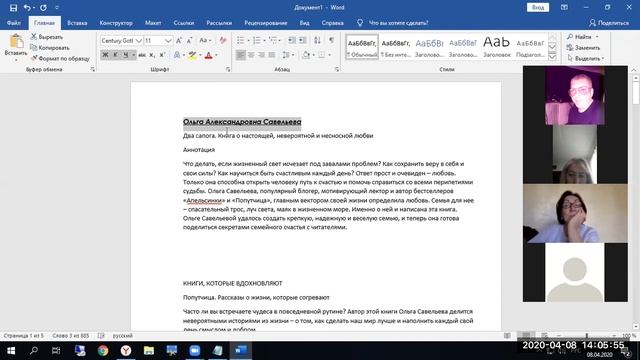Apply the Подзаголовок style
Viewport: 640px width, 360px height.
pyautogui.click(x=530, y=47)
